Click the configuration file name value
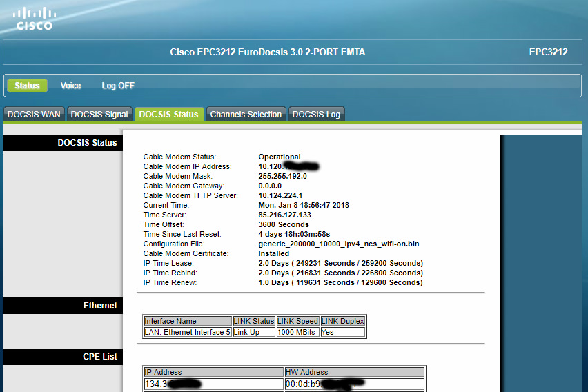The height and width of the screenshot is (392, 588). [338, 244]
